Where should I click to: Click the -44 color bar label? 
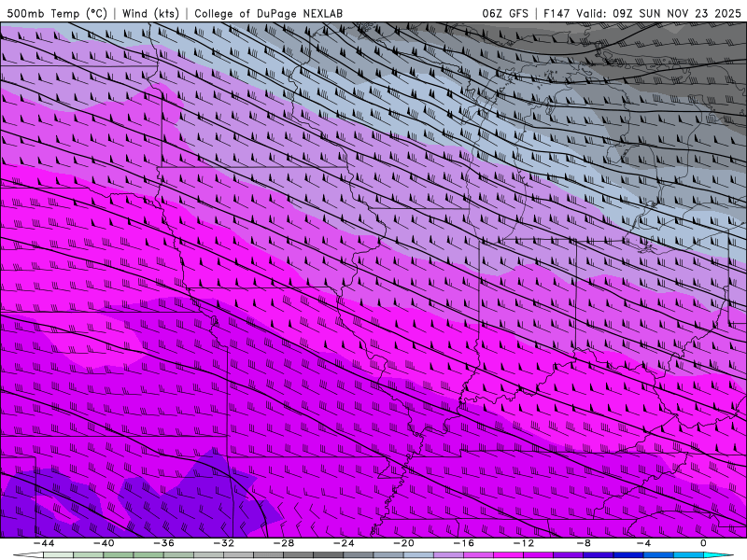click(44, 543)
